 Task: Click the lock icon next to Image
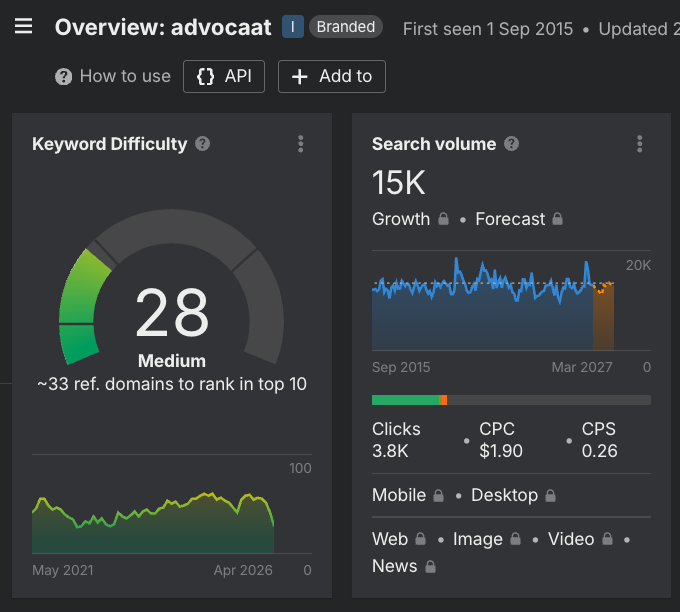coord(515,539)
